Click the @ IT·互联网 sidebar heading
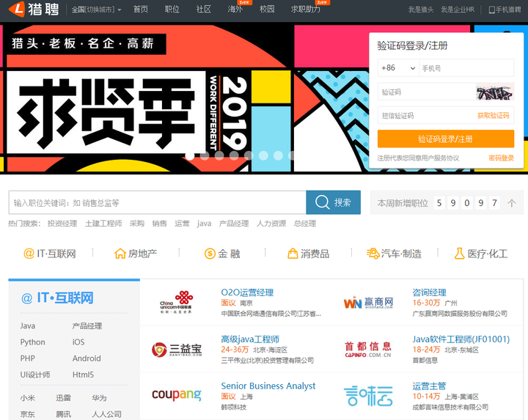528x420 pixels. click(57, 298)
